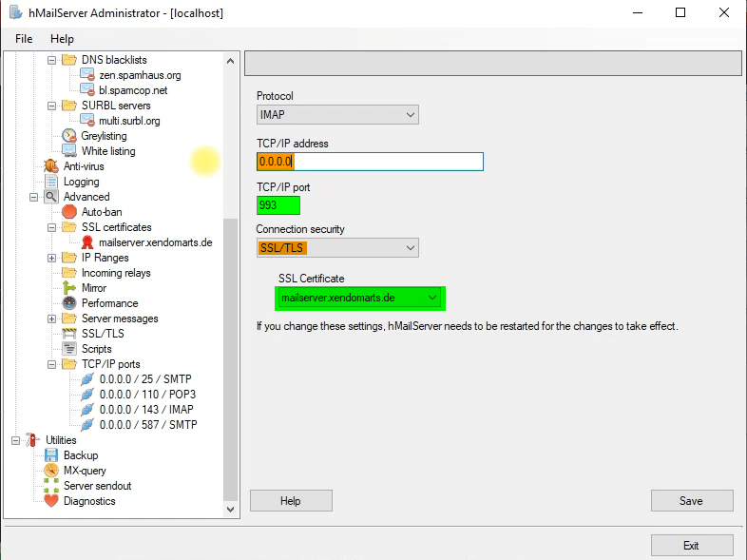Image resolution: width=747 pixels, height=560 pixels.
Task: Click the Performance gauge icon
Action: pyautogui.click(x=69, y=303)
